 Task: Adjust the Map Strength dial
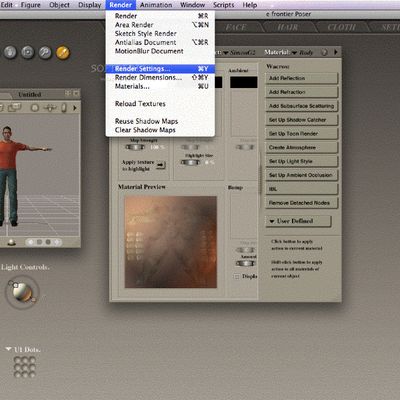tap(135, 147)
